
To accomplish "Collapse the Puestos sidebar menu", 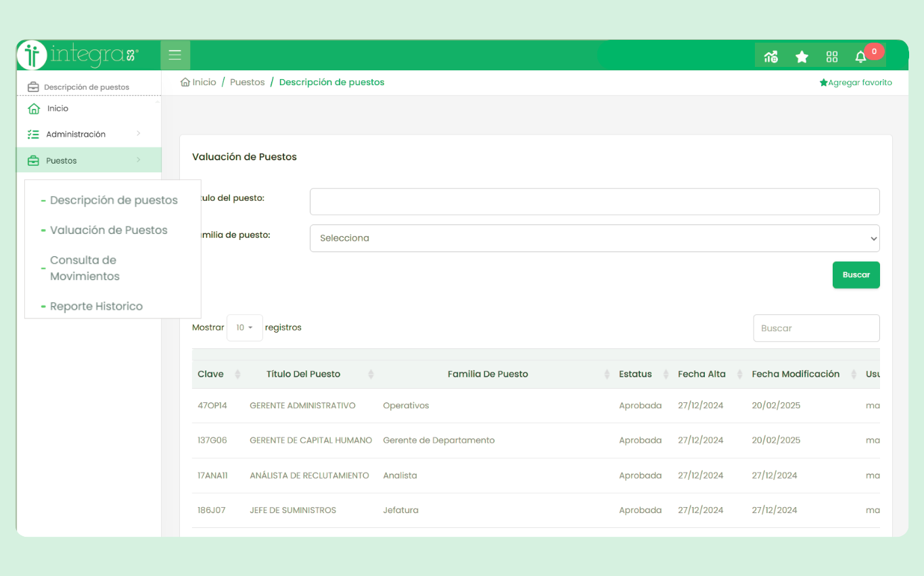I will 138,160.
